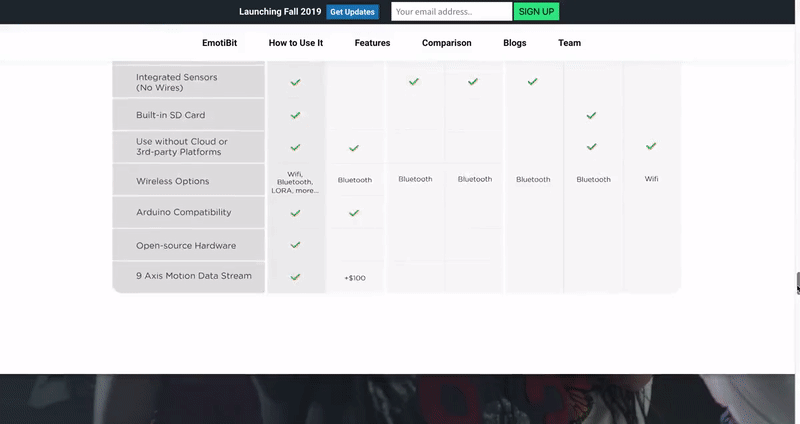Click first-column checkmark in Arduino Compatibility row
The height and width of the screenshot is (424, 800).
click(295, 213)
